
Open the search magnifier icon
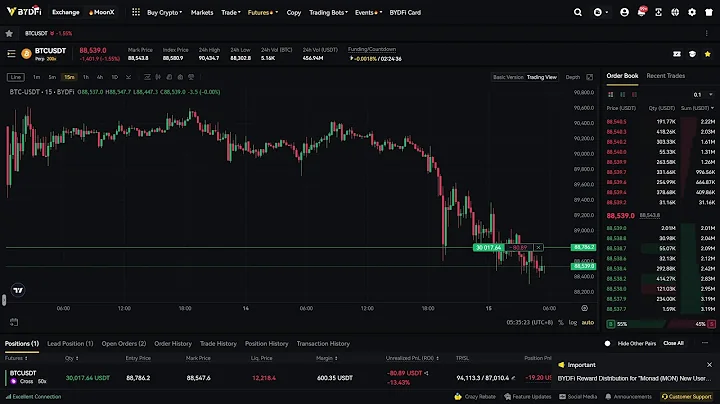[x=578, y=12]
